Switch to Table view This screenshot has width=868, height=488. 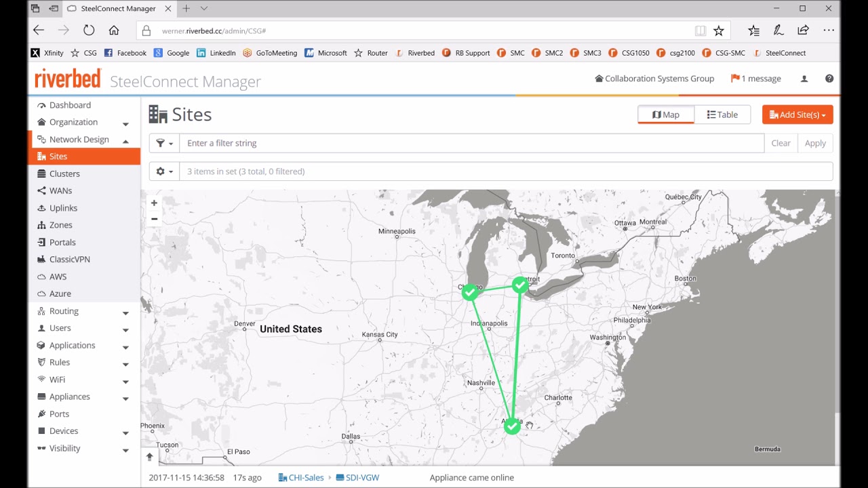pyautogui.click(x=722, y=115)
